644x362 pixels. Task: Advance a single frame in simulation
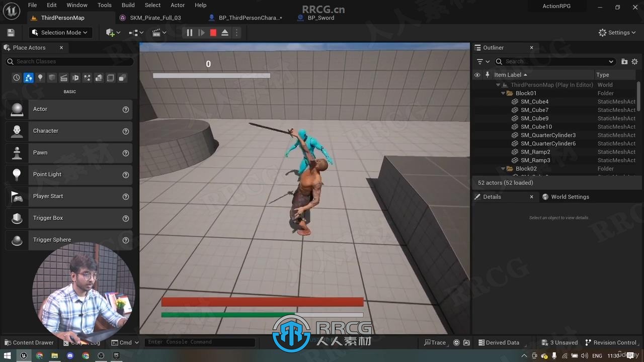[201, 33]
